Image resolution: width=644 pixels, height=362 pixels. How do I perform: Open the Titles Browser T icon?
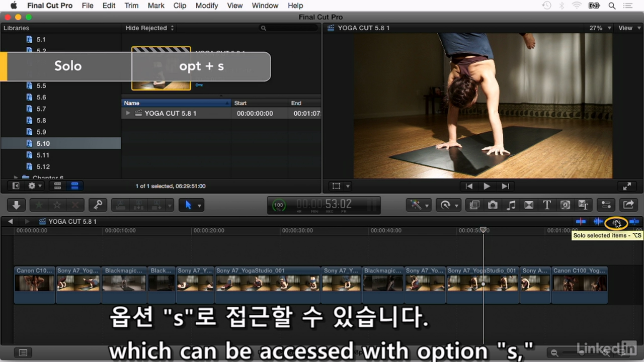pos(547,205)
